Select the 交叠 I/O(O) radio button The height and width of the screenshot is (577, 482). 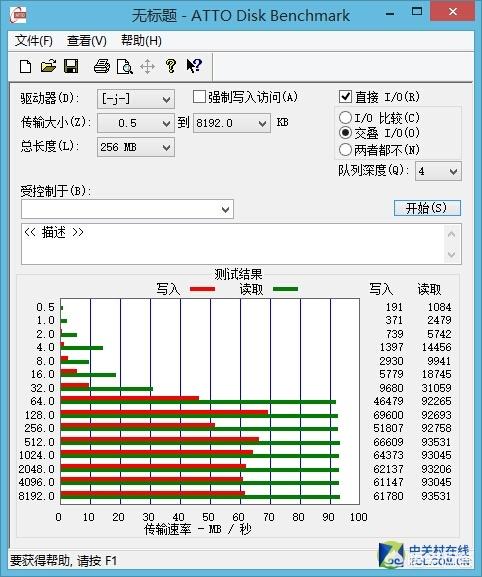coord(345,132)
